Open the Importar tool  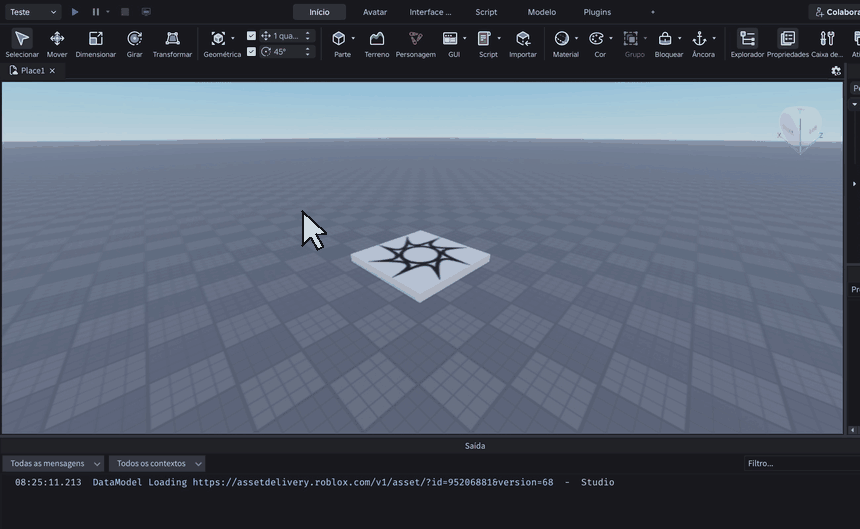523,43
